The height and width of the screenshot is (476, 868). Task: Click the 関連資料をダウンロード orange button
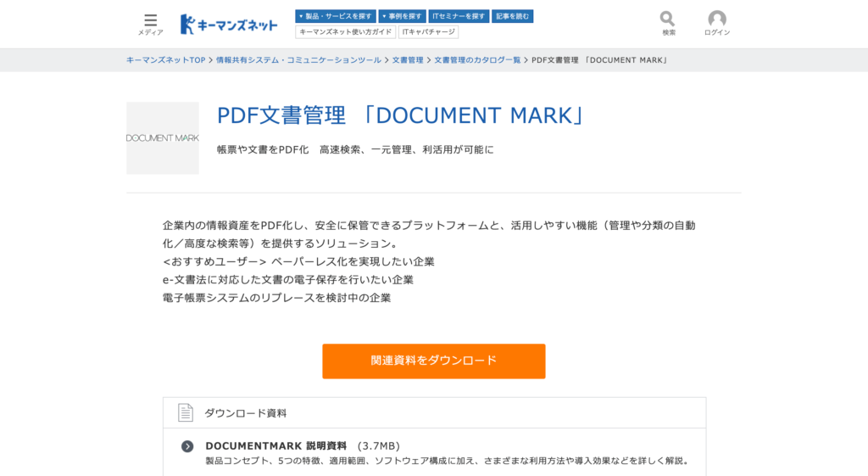[x=433, y=361]
